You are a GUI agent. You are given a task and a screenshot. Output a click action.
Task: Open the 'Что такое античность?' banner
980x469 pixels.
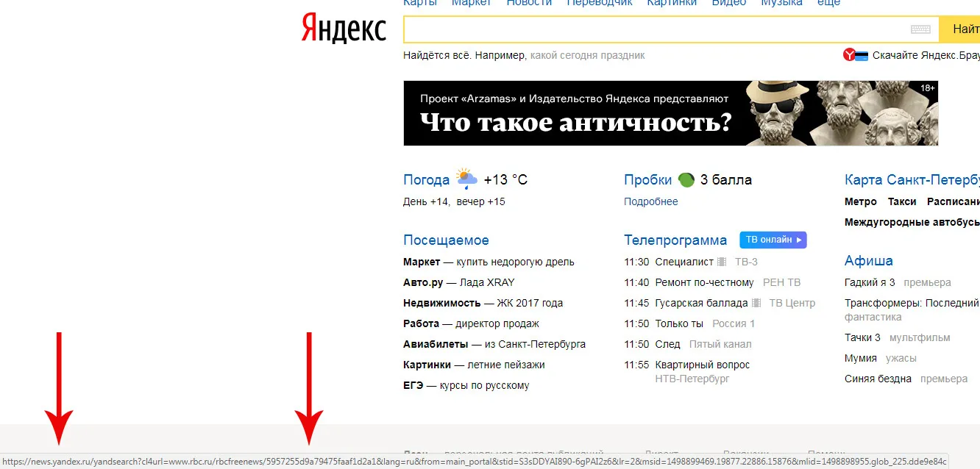pos(671,113)
